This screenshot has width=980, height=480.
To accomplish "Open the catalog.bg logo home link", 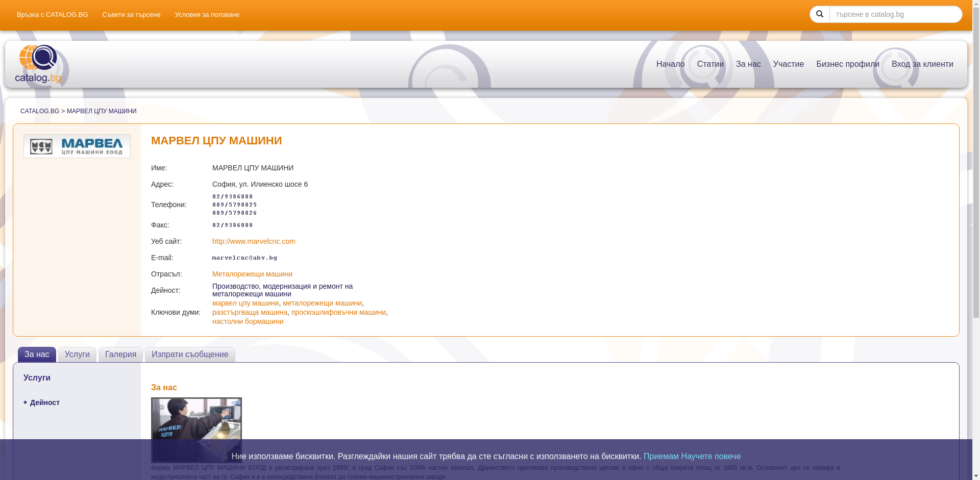I will pos(38,64).
